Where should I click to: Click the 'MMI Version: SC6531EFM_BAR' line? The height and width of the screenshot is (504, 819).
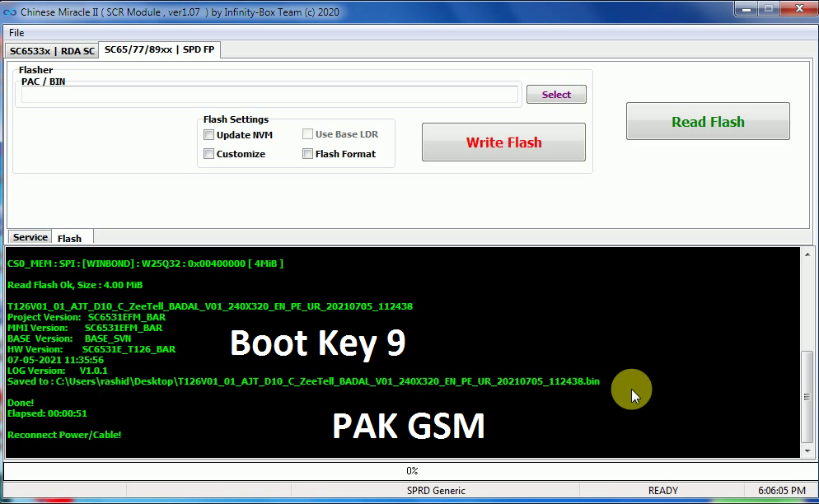(85, 328)
